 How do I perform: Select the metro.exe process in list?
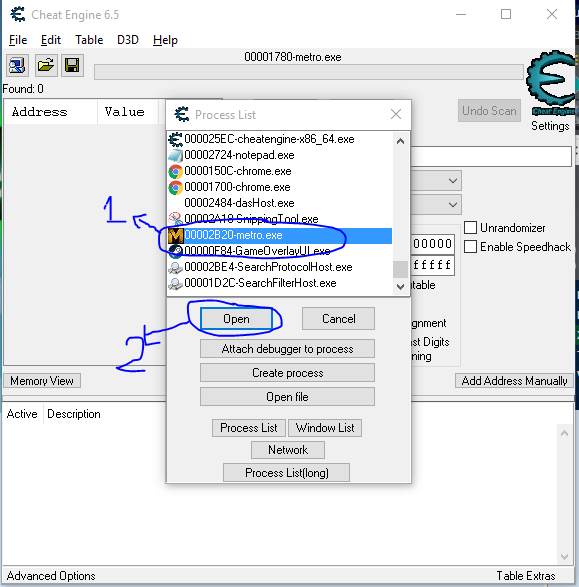[280, 235]
